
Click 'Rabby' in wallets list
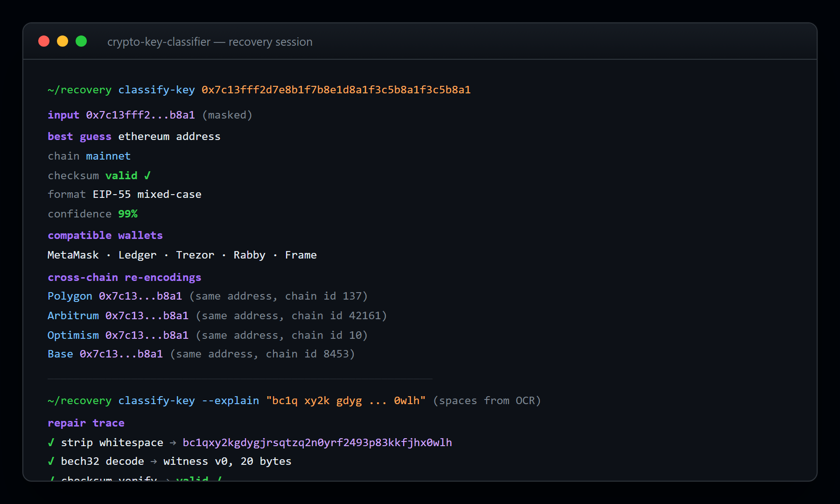250,255
